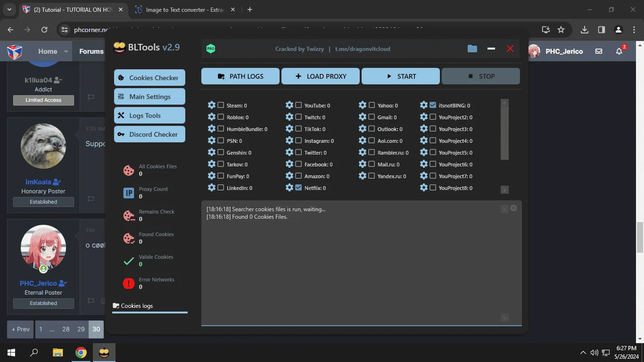This screenshot has width=644, height=362.
Task: Enable the HumbleBundle checkbox
Action: pyautogui.click(x=221, y=129)
